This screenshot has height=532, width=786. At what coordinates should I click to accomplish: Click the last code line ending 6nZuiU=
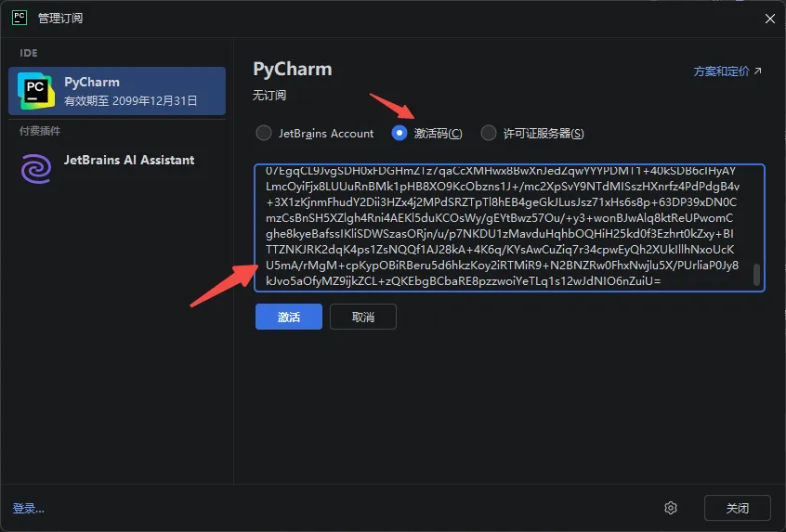tap(464, 281)
